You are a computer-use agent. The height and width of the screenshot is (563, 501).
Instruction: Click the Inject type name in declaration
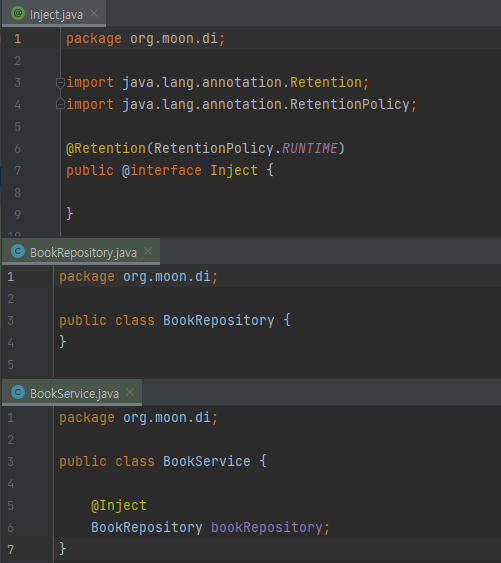234,170
